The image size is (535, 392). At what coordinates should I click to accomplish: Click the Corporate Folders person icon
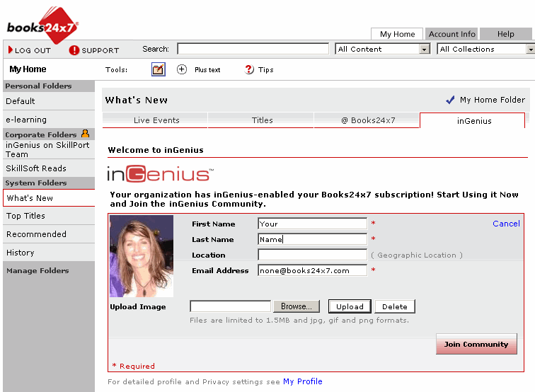point(86,134)
